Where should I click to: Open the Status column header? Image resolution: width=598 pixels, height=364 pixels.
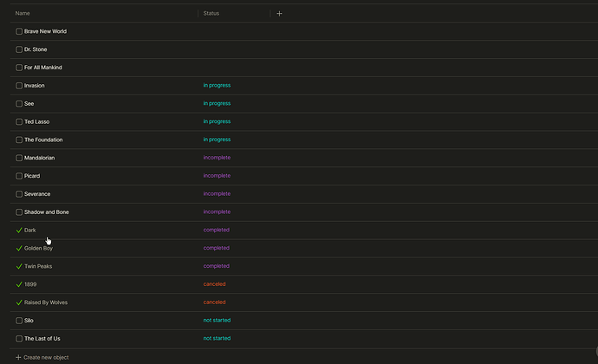pyautogui.click(x=211, y=13)
